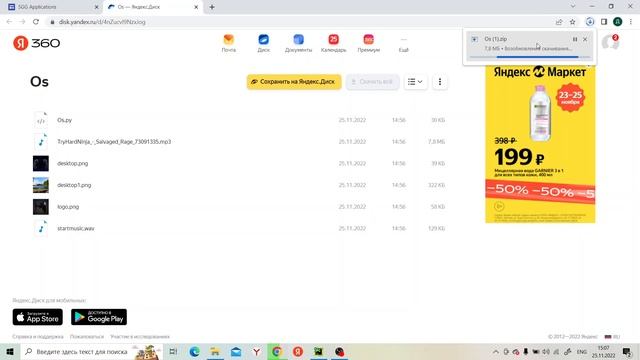The width and height of the screenshot is (640, 360).
Task: Open the user profile avatar
Action: (x=610, y=42)
